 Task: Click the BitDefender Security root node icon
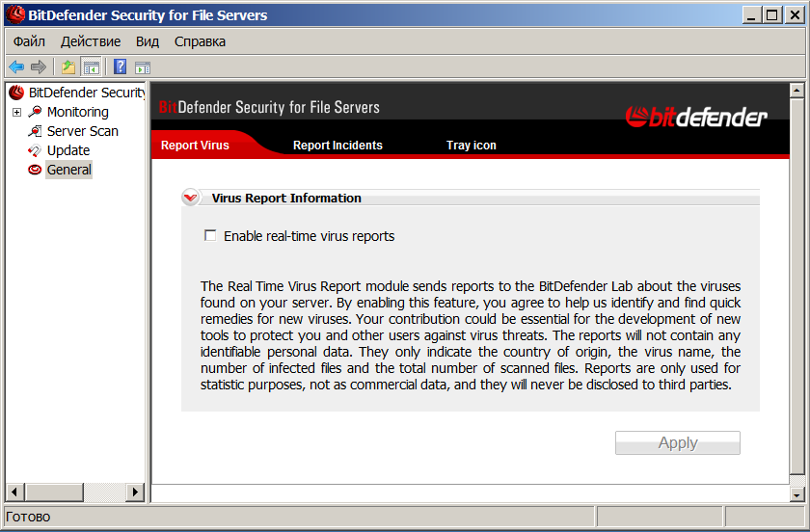pyautogui.click(x=16, y=93)
